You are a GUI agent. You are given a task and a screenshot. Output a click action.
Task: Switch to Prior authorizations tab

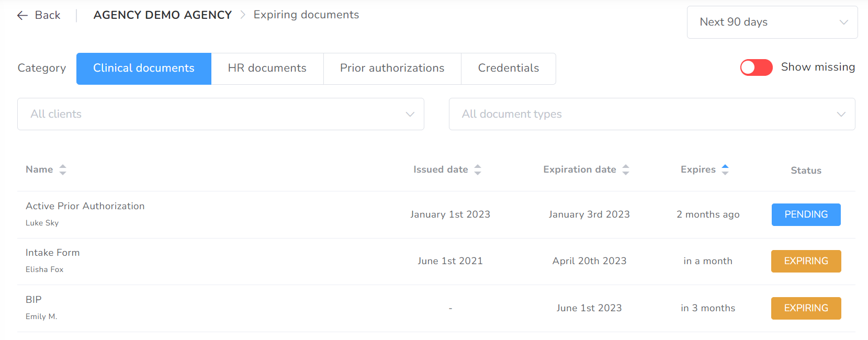pyautogui.click(x=392, y=69)
